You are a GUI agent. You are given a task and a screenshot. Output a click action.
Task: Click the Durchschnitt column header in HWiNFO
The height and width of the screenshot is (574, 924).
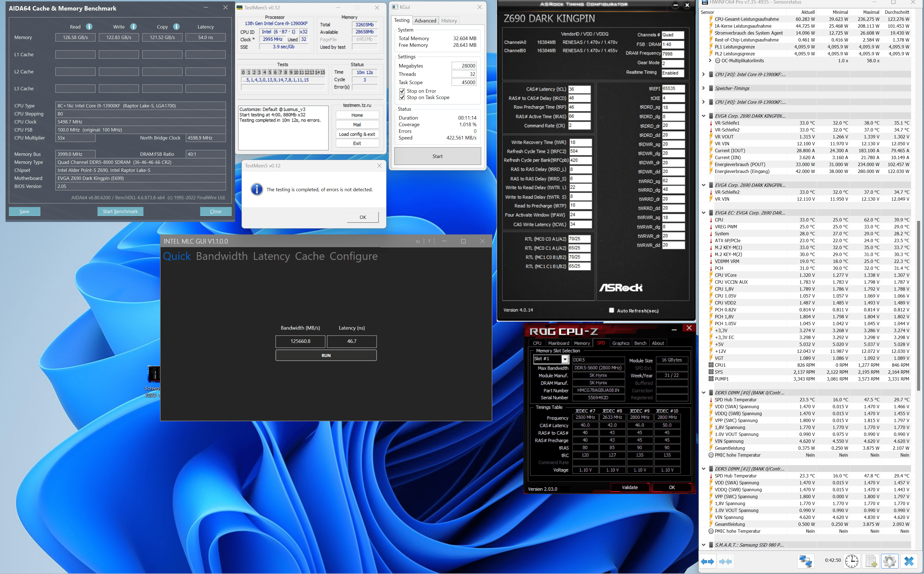click(x=897, y=12)
